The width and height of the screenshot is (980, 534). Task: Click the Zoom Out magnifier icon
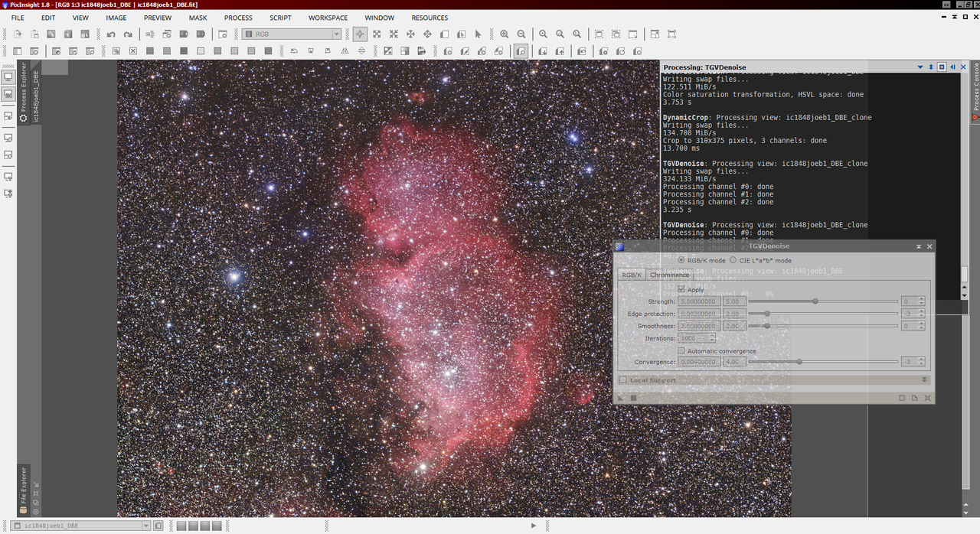(x=521, y=34)
